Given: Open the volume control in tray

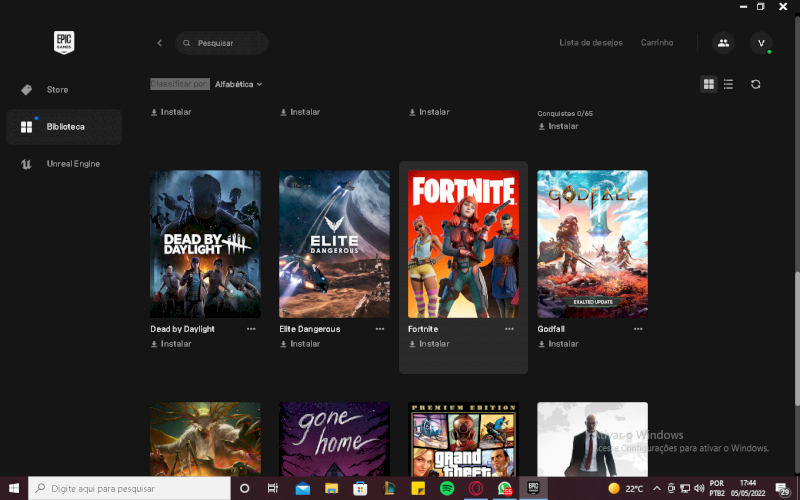Looking at the screenshot, I should (699, 488).
